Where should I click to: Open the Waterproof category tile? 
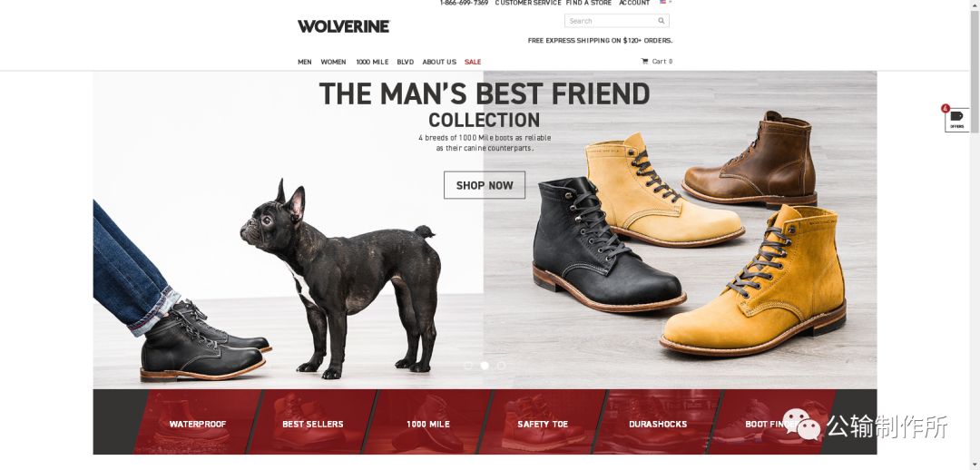(197, 422)
